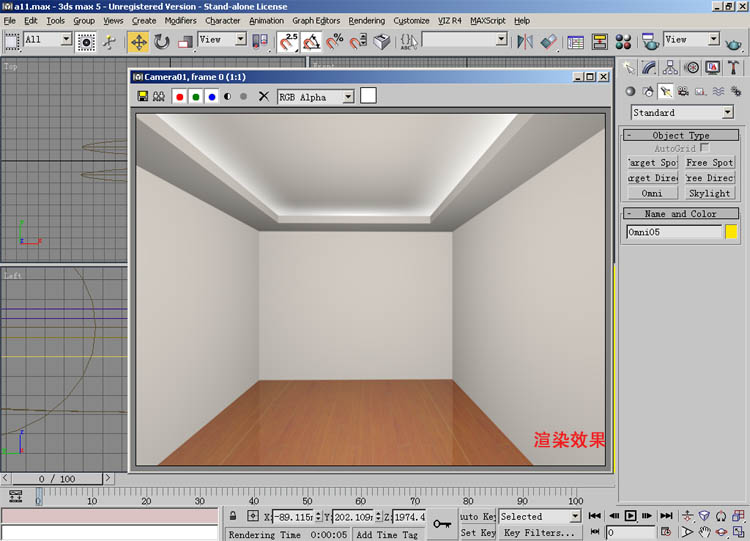This screenshot has height=541, width=750.
Task: Toggle the blue channel display
Action: (x=212, y=97)
